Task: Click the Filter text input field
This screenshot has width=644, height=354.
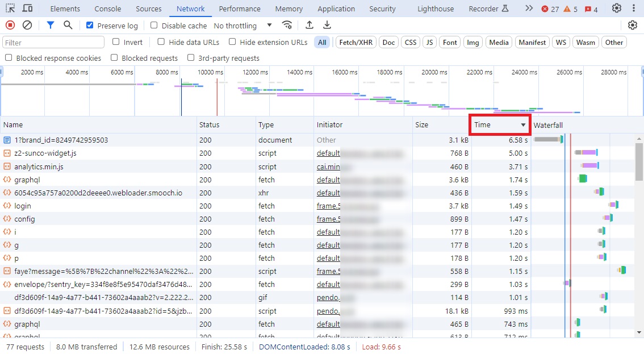Action: [x=53, y=42]
